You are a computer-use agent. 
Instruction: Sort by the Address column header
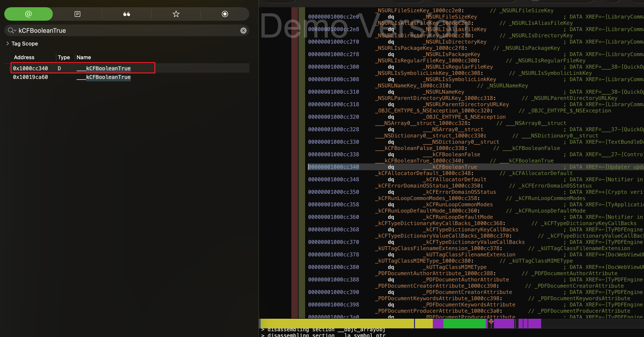click(24, 57)
